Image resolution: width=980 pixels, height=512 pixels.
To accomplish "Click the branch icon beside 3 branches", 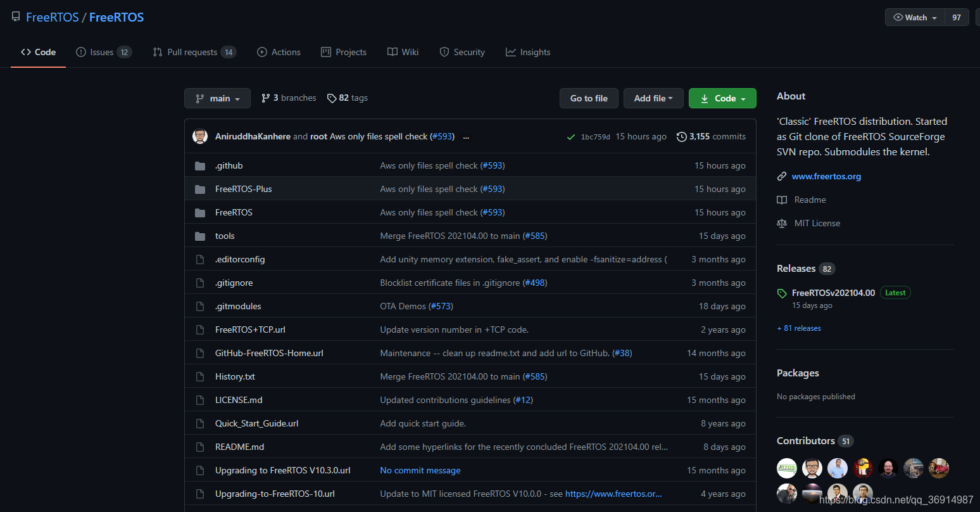I will point(266,98).
